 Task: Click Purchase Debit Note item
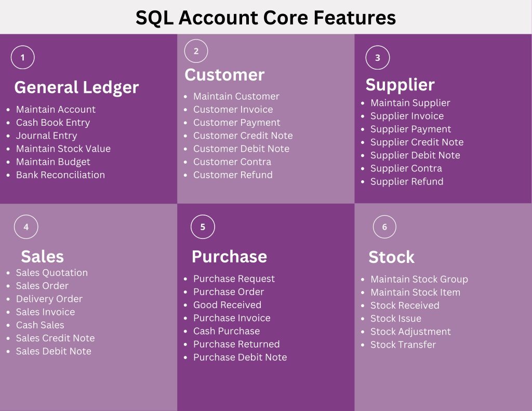(240, 357)
